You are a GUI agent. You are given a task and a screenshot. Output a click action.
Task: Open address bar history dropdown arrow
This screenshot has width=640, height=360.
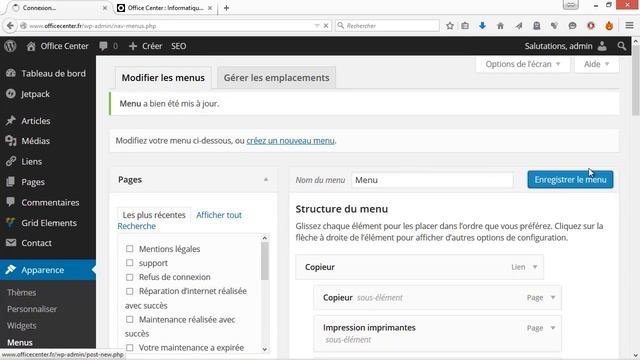[317, 26]
